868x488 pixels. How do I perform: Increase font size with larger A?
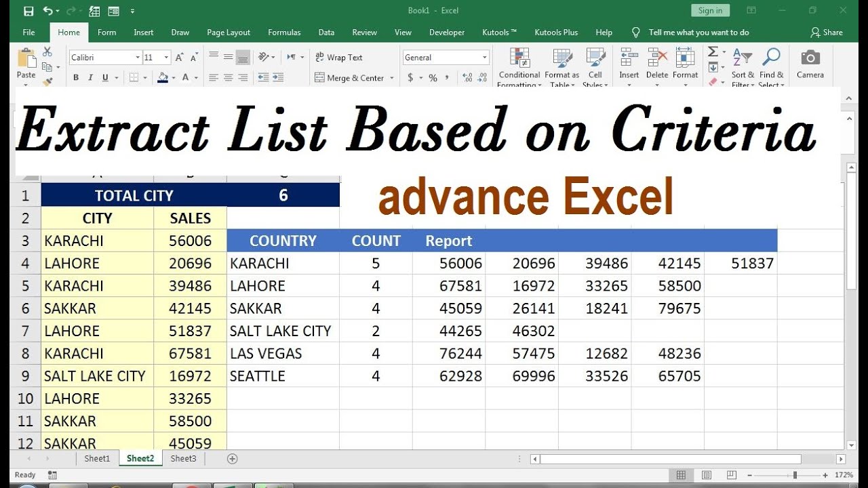point(179,58)
